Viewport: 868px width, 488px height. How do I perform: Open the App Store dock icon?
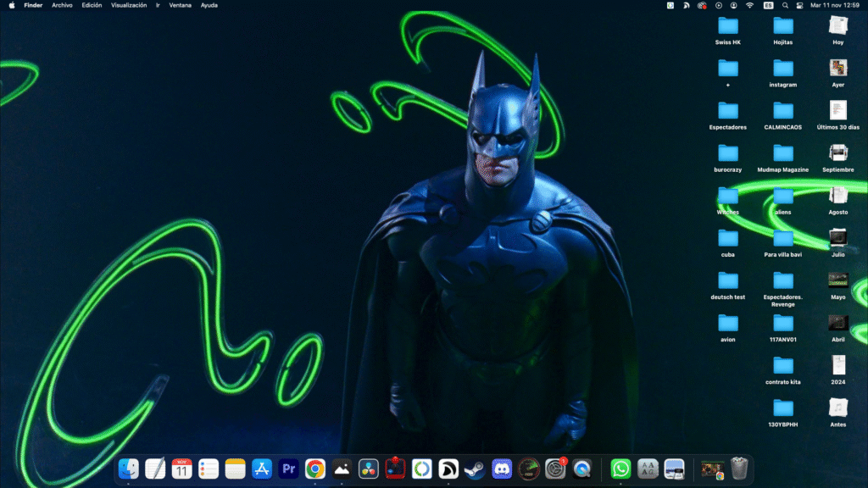pyautogui.click(x=262, y=469)
